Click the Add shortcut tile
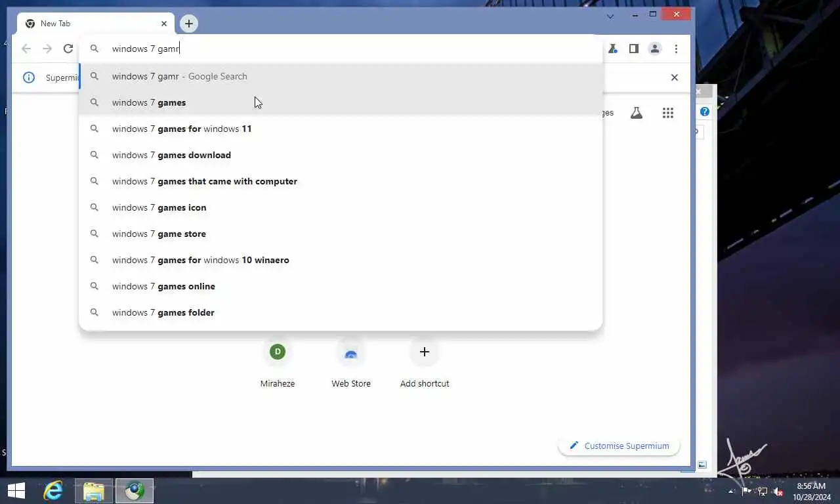The width and height of the screenshot is (840, 504). (x=425, y=363)
